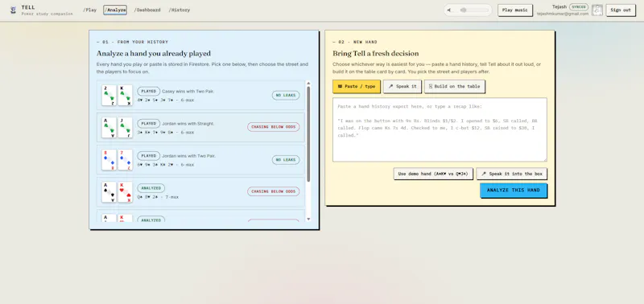Go to the /Play page

(x=89, y=10)
